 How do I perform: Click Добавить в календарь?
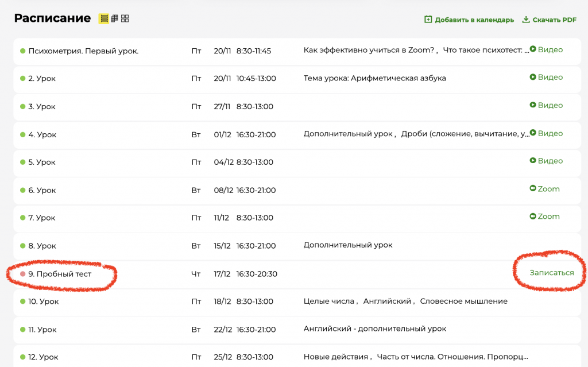(474, 20)
